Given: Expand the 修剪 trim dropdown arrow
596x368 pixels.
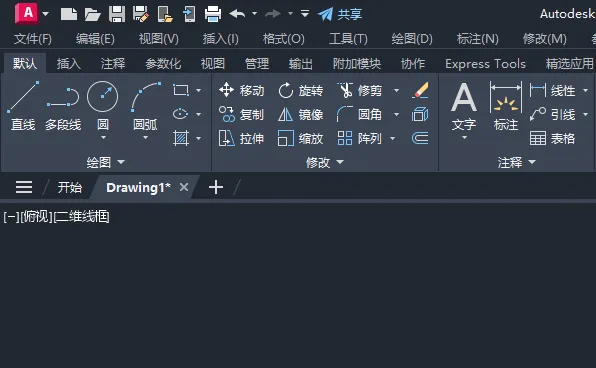Looking at the screenshot, I should pyautogui.click(x=396, y=90).
